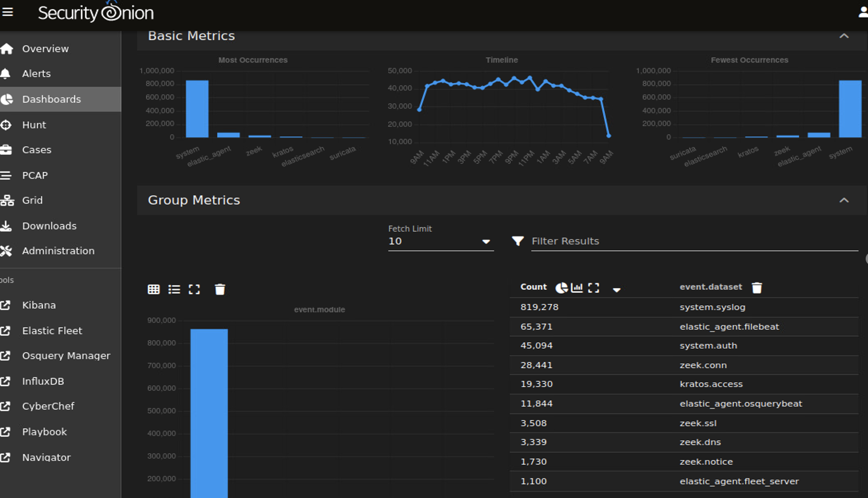Click the Filter Results input field
Viewport: 868px width, 498px height.
(x=695, y=242)
